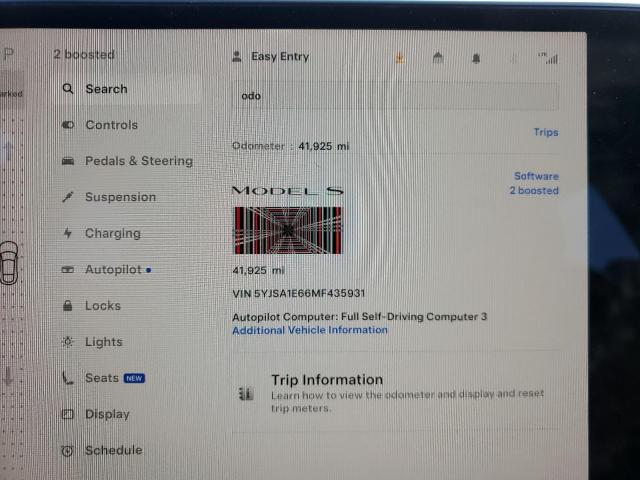
Task: Click the Lights sun icon
Action: pos(68,342)
